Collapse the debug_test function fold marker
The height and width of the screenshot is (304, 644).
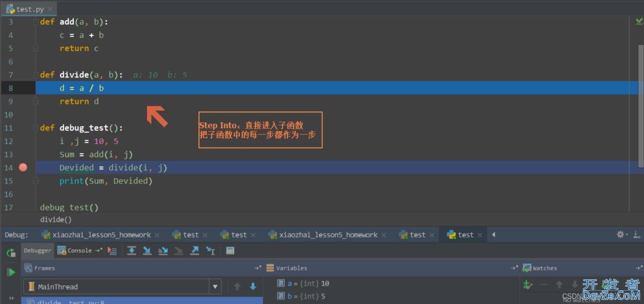[x=36, y=128]
